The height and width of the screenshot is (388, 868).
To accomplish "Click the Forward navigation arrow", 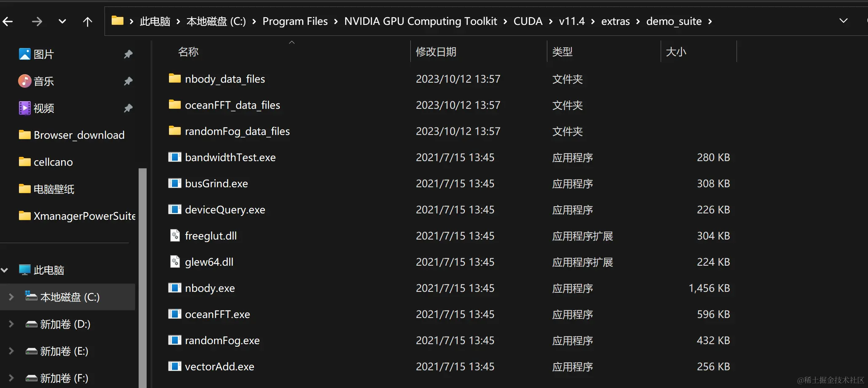I will pyautogui.click(x=37, y=22).
